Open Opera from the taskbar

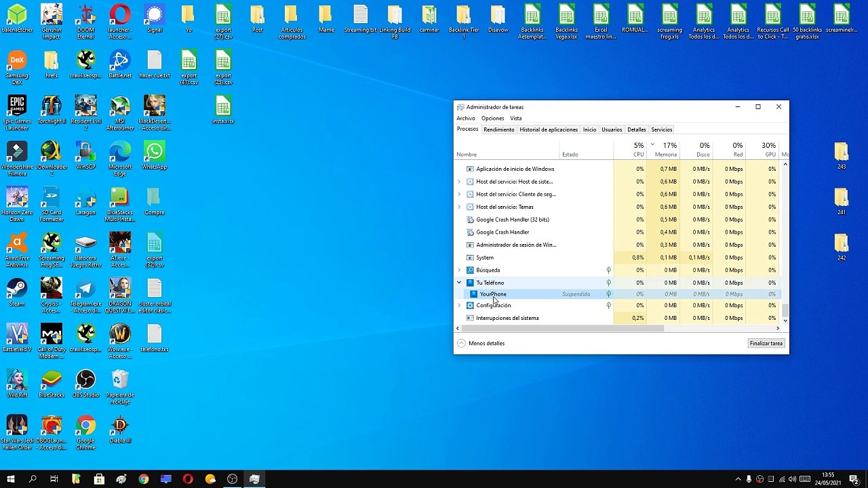point(188,479)
